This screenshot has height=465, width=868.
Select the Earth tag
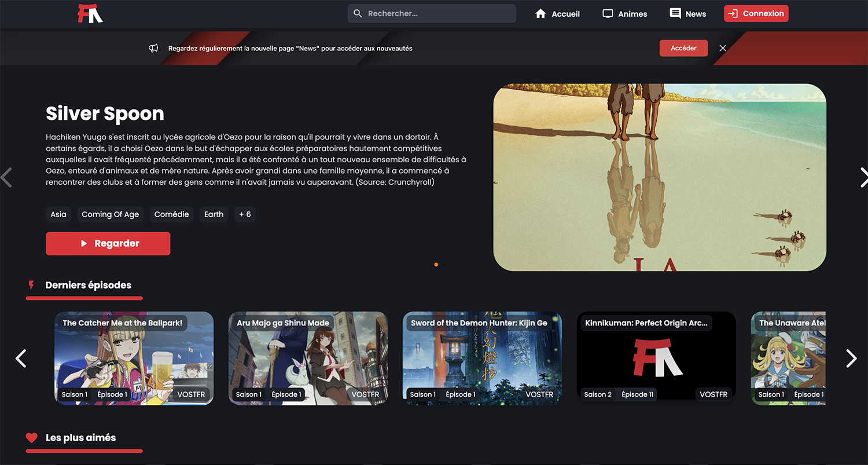pos(214,214)
